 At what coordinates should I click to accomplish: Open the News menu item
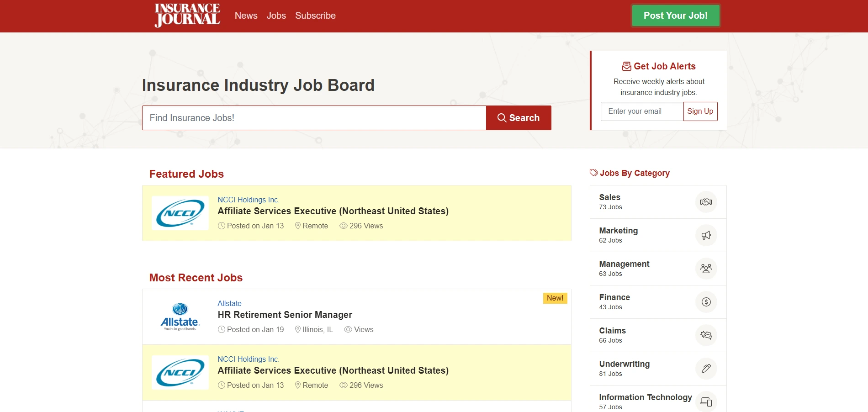click(246, 16)
